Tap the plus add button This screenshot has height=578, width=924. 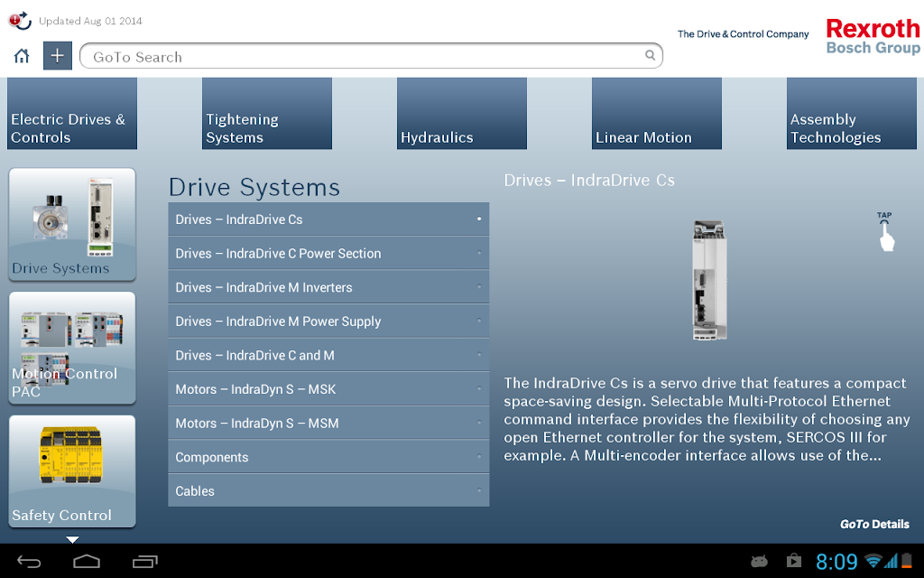click(57, 56)
